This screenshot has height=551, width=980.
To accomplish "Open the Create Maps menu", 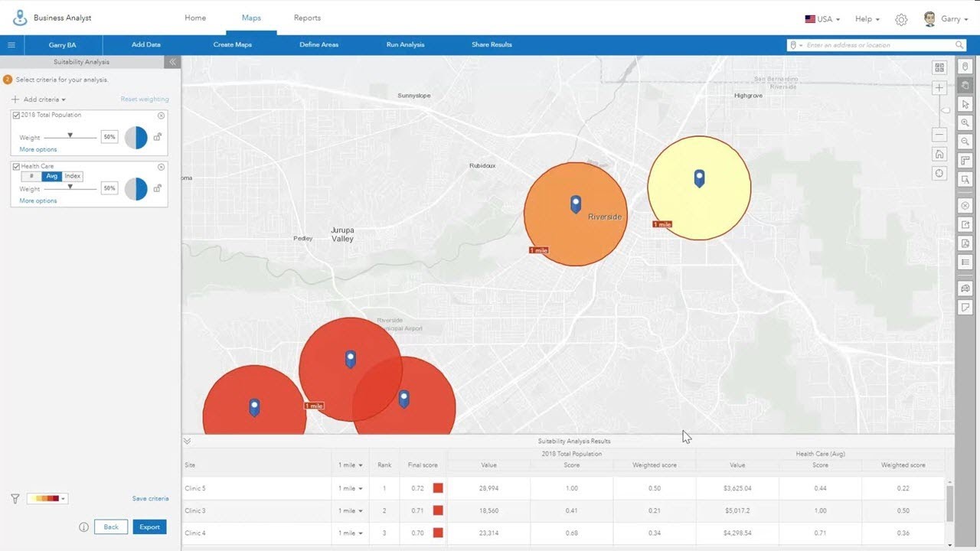I will [233, 45].
